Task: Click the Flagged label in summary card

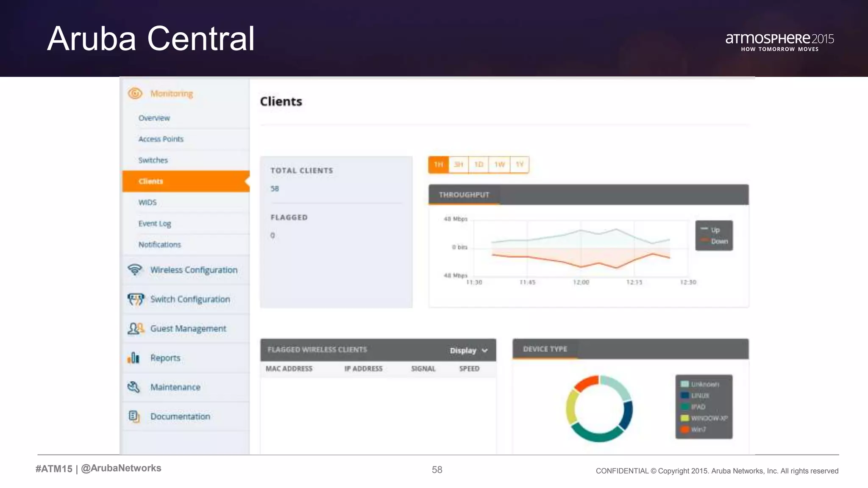Action: pos(289,217)
